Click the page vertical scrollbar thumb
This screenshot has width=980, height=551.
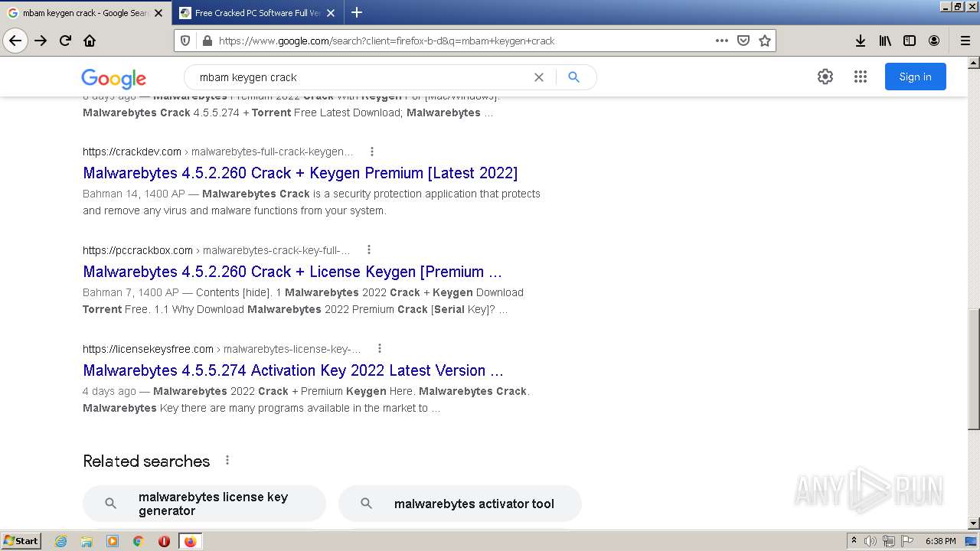click(x=974, y=369)
